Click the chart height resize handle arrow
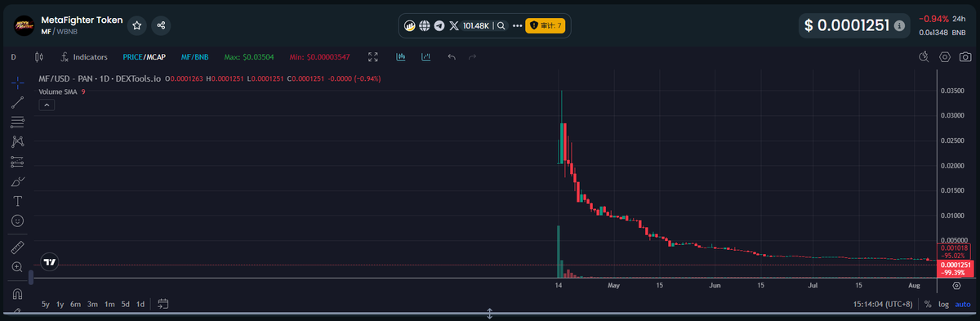This screenshot has height=321, width=980. pyautogui.click(x=490, y=313)
